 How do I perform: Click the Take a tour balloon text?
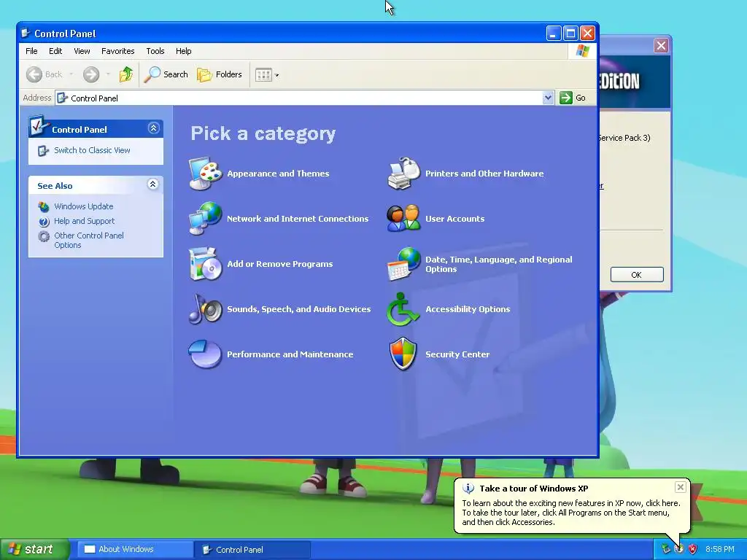click(533, 489)
